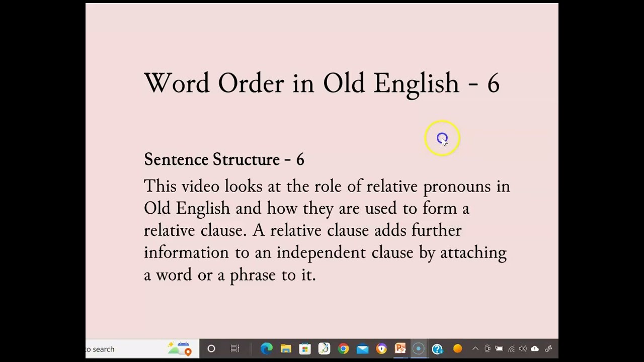Image resolution: width=644 pixels, height=362 pixels.
Task: Click the "Sentence Structure - 6" heading
Action: point(224,159)
